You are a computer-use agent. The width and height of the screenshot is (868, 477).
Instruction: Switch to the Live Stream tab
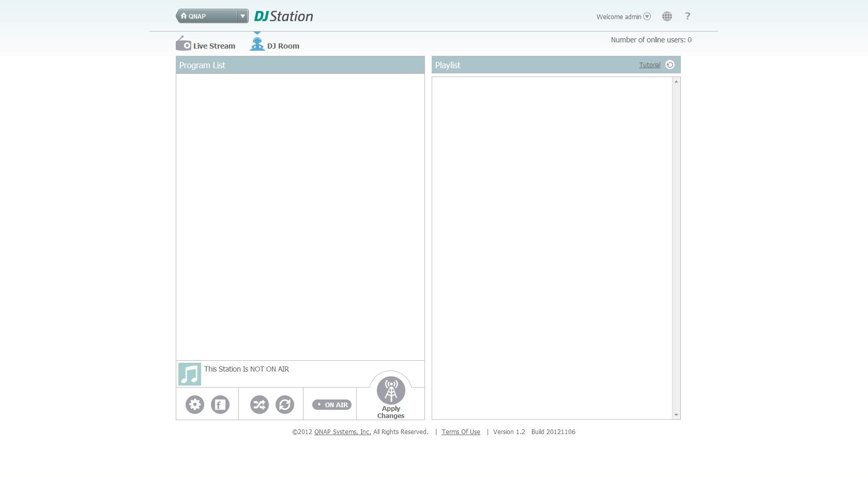click(206, 45)
